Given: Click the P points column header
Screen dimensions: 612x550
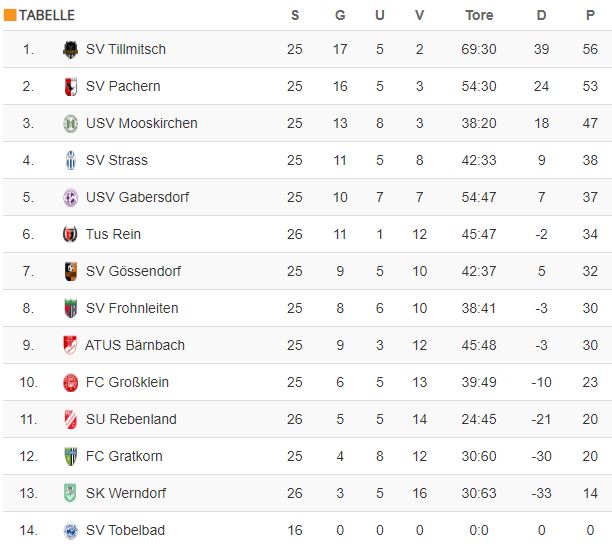Looking at the screenshot, I should 591,15.
